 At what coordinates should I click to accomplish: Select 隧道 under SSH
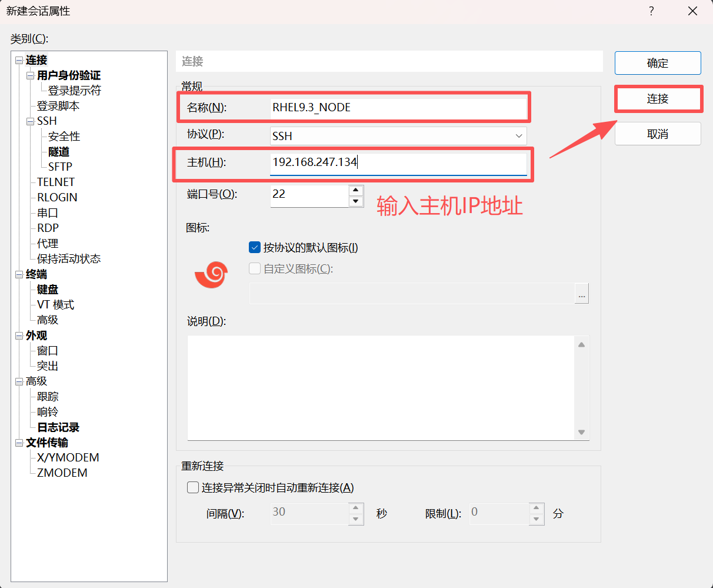click(59, 152)
